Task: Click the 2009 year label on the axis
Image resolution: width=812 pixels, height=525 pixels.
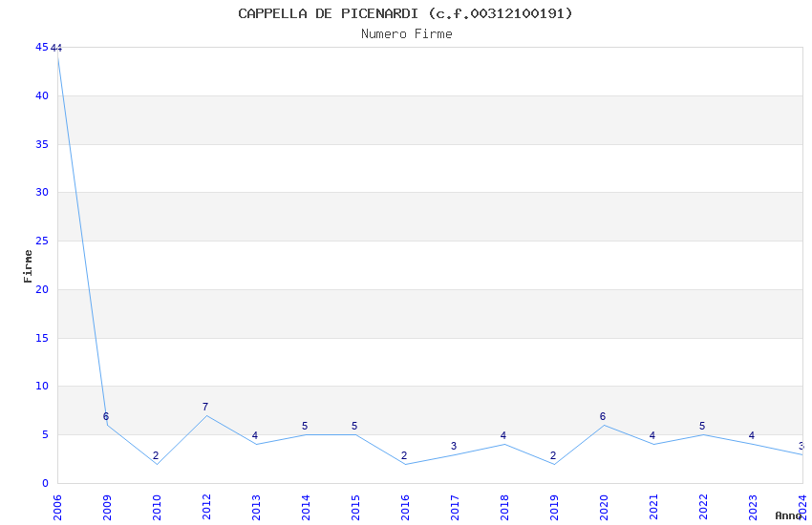Action: click(107, 508)
